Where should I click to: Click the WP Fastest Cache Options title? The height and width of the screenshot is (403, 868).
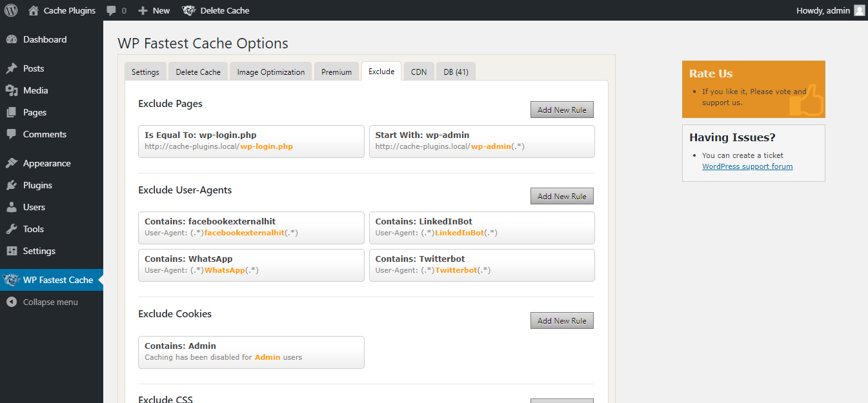203,44
